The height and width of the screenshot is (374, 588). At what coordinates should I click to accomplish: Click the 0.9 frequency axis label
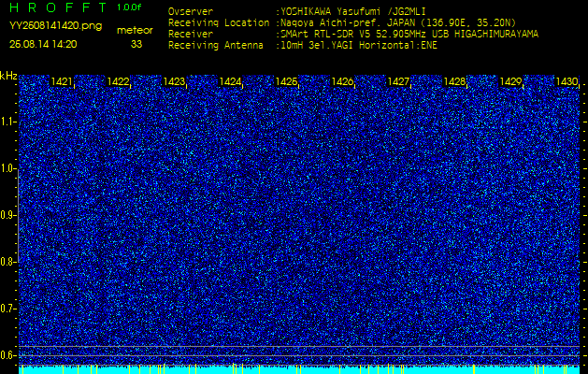point(7,215)
